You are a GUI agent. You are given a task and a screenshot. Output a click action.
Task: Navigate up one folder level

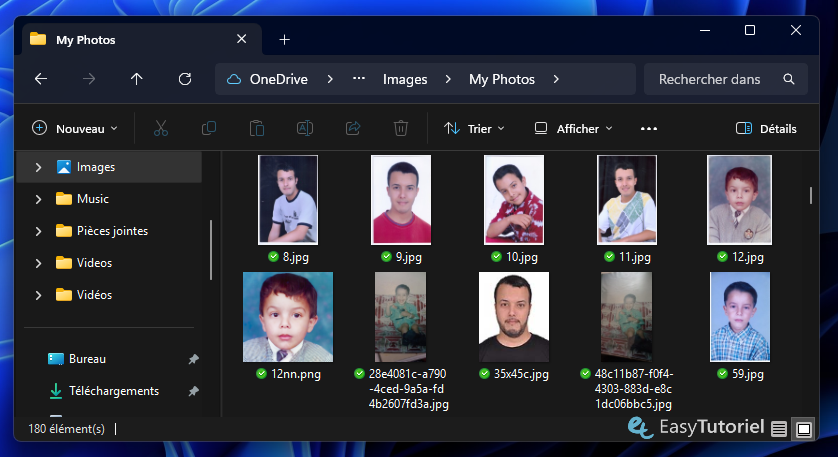coord(137,79)
